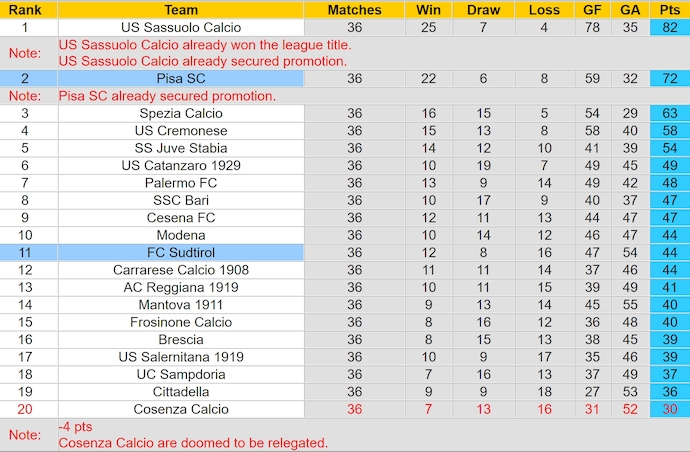Open SS Juve Stabia team entry
Image resolution: width=690 pixels, height=452 pixels.
(181, 148)
